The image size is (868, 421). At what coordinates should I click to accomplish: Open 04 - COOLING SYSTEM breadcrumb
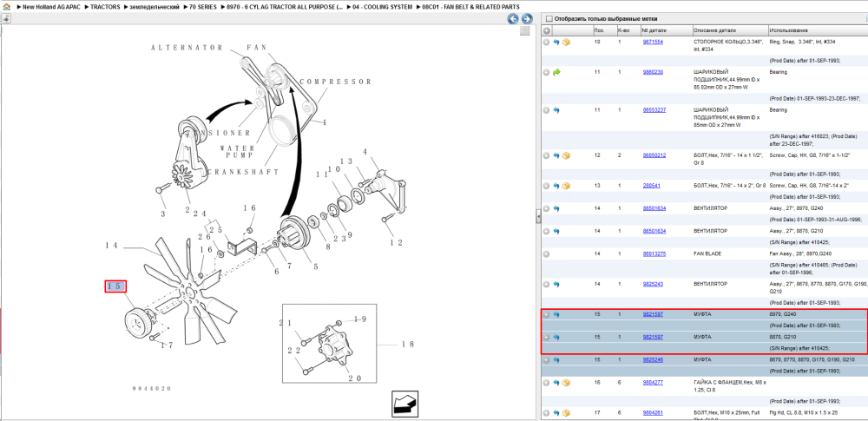coord(383,7)
